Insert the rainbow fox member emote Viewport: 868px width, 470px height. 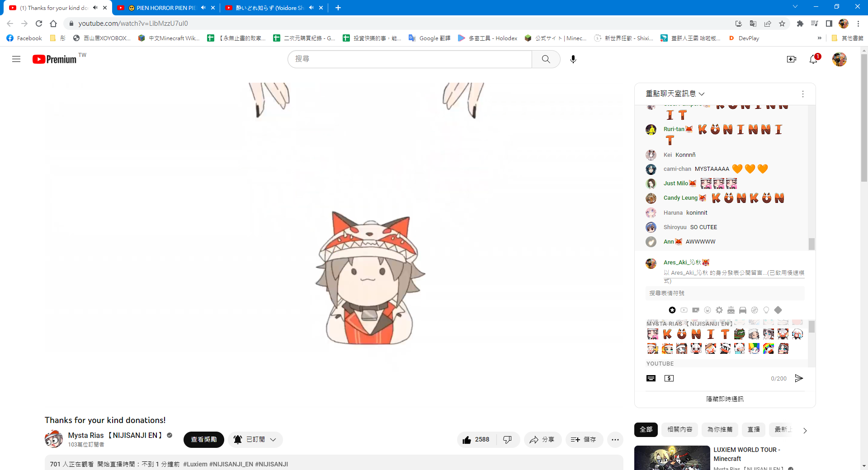769,348
